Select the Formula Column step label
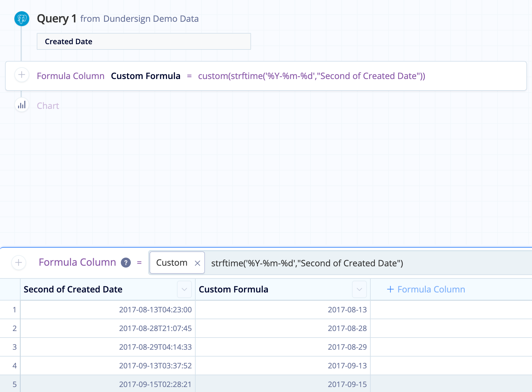 (x=70, y=76)
